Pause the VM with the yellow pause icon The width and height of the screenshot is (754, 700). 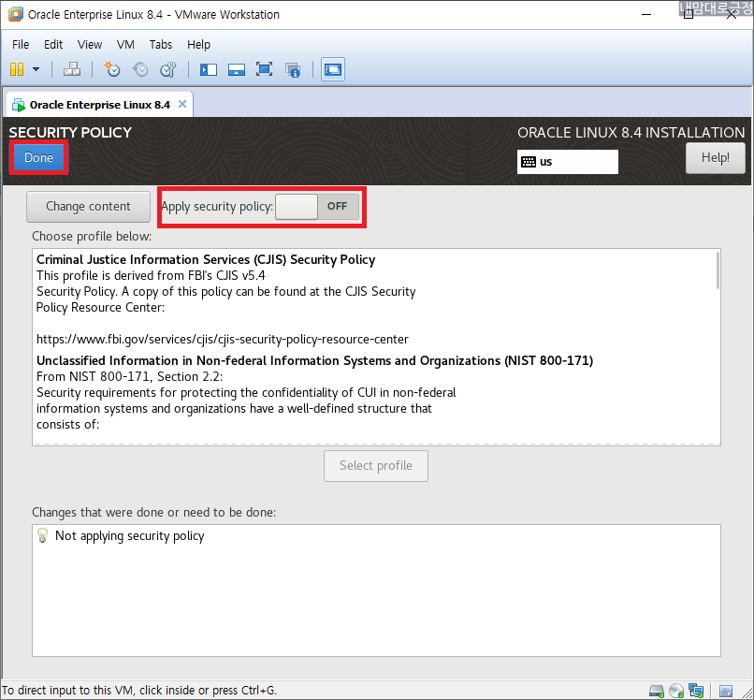(x=16, y=69)
